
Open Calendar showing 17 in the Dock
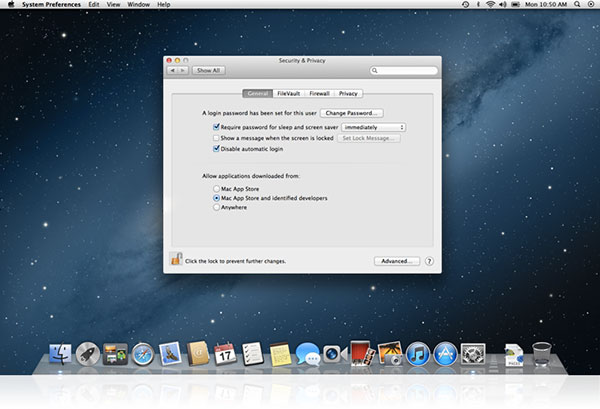[225, 354]
